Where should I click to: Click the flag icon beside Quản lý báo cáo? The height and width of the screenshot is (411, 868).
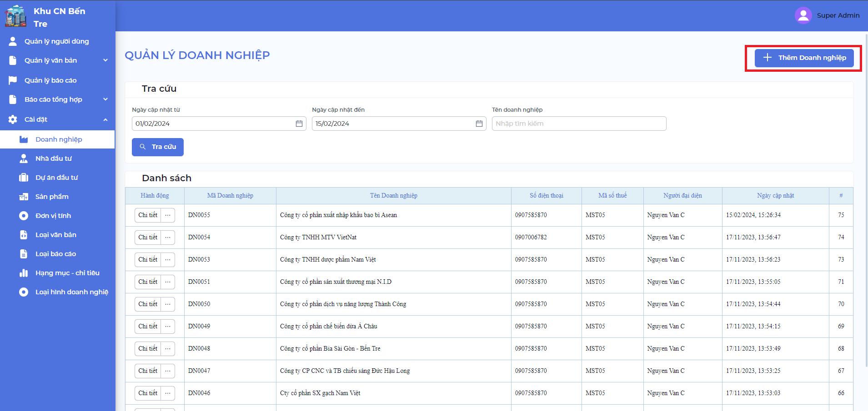pos(13,80)
